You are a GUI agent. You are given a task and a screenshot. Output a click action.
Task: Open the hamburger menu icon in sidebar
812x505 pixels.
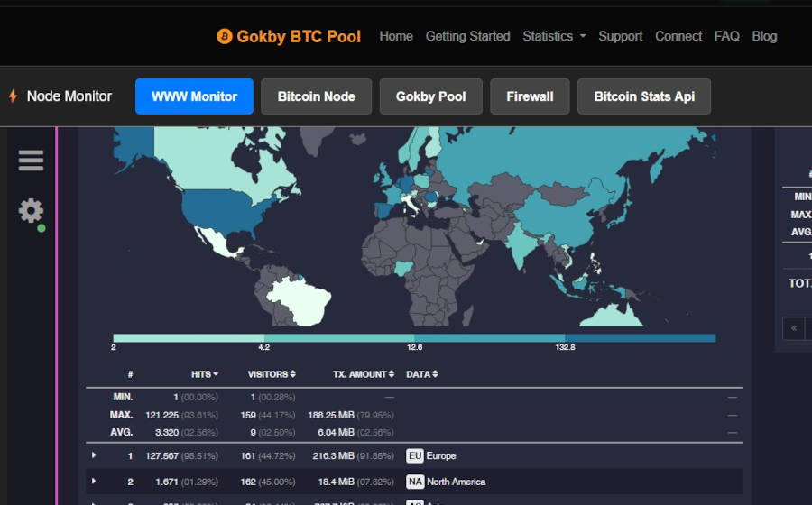pos(31,161)
